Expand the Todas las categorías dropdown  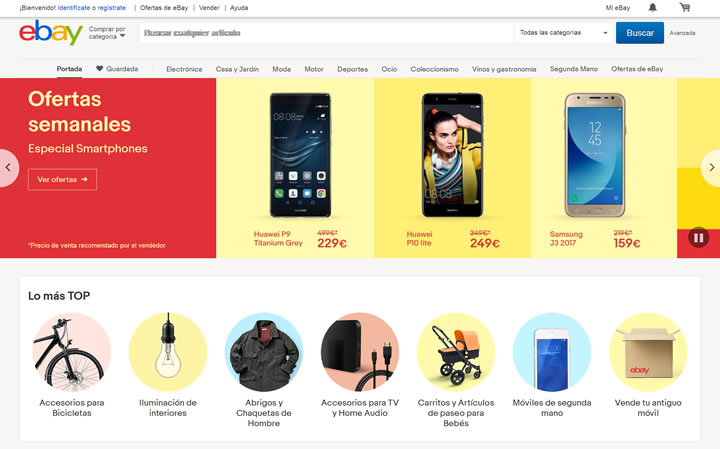(564, 33)
